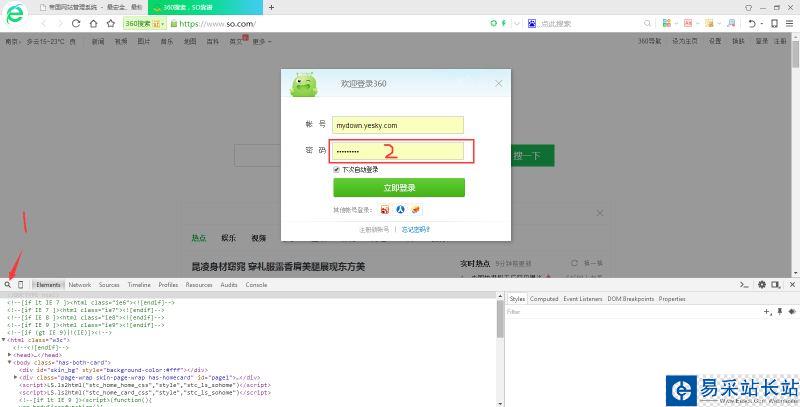Viewport: 800px width, 407px height.
Task: Click the phone icon in browser toolbar
Action: (x=774, y=23)
